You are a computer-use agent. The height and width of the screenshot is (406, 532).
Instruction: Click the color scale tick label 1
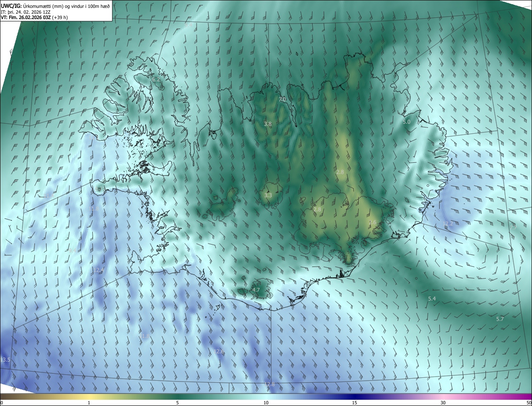pyautogui.click(x=89, y=403)
